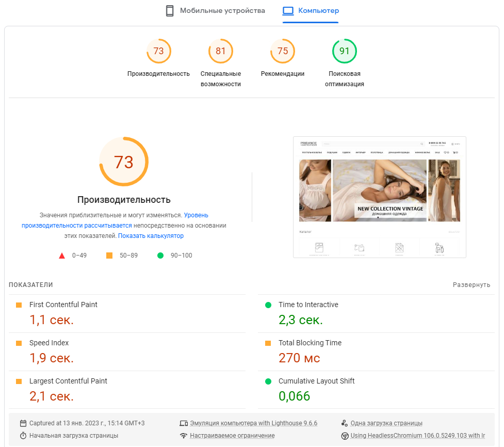This screenshot has width=504, height=447.
Task: Click the orange square next to Speed Index
Action: pyautogui.click(x=19, y=343)
